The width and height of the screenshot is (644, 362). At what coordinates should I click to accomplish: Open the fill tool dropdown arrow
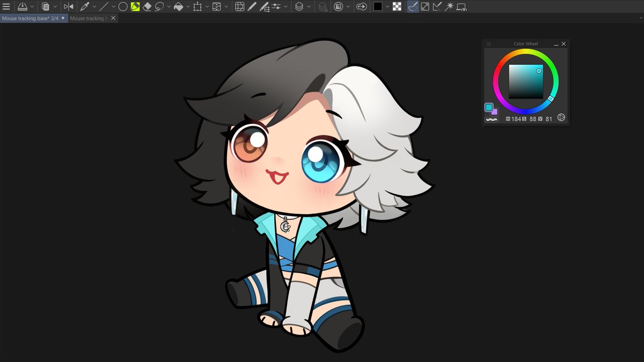pyautogui.click(x=189, y=6)
